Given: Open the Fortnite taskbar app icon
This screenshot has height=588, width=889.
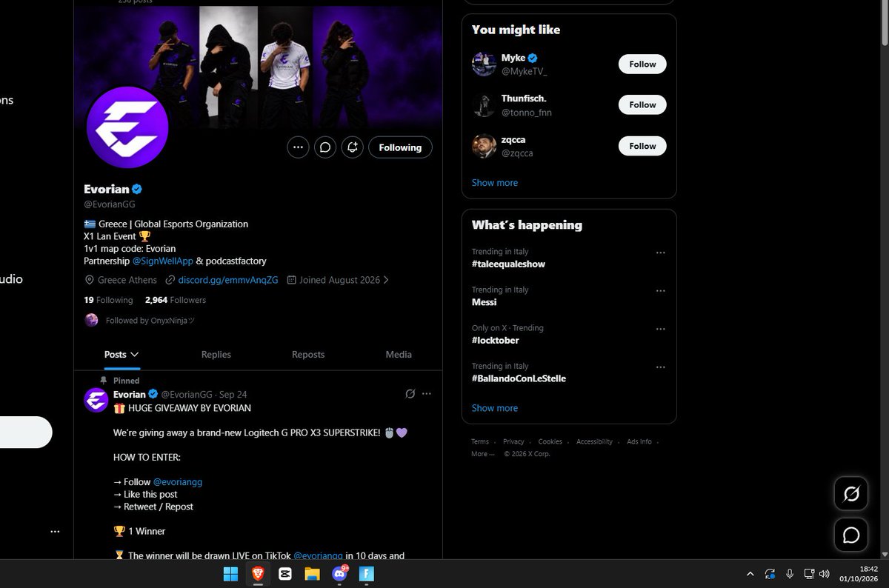Looking at the screenshot, I should click(x=367, y=573).
